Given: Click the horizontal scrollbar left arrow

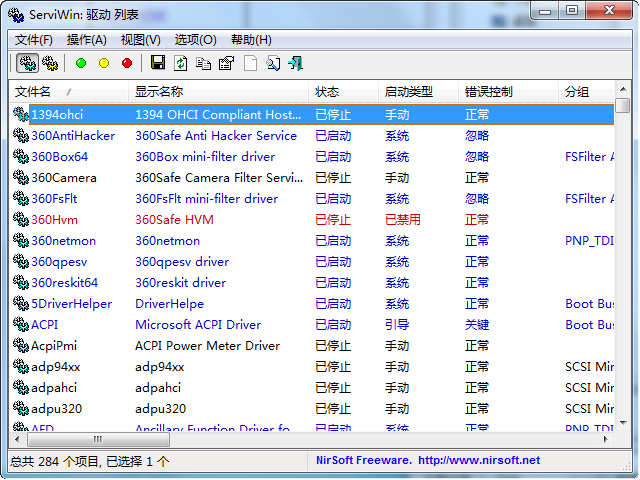Looking at the screenshot, I should tap(17, 440).
